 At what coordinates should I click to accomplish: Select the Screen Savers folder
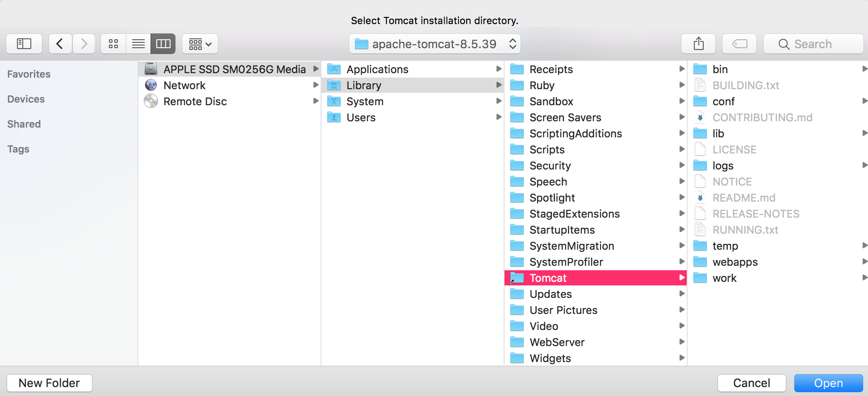pyautogui.click(x=596, y=117)
